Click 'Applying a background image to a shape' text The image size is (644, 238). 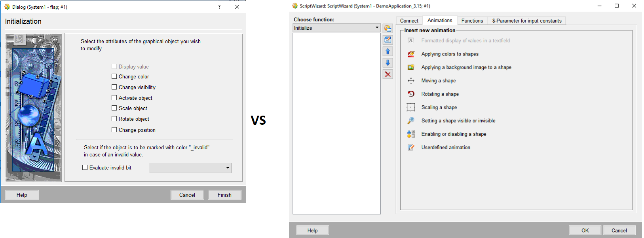[466, 67]
